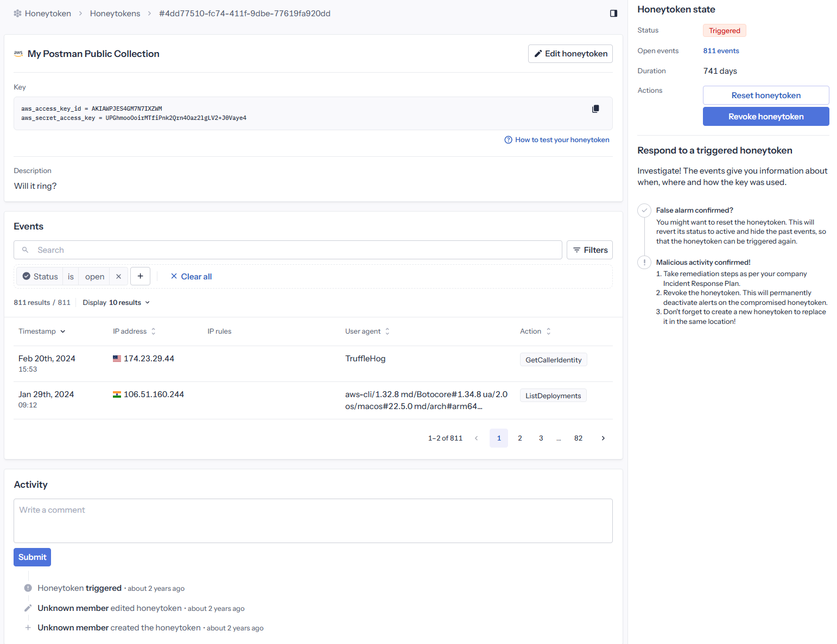Toggle the side panel icon
This screenshot has width=837, height=644.
point(613,14)
